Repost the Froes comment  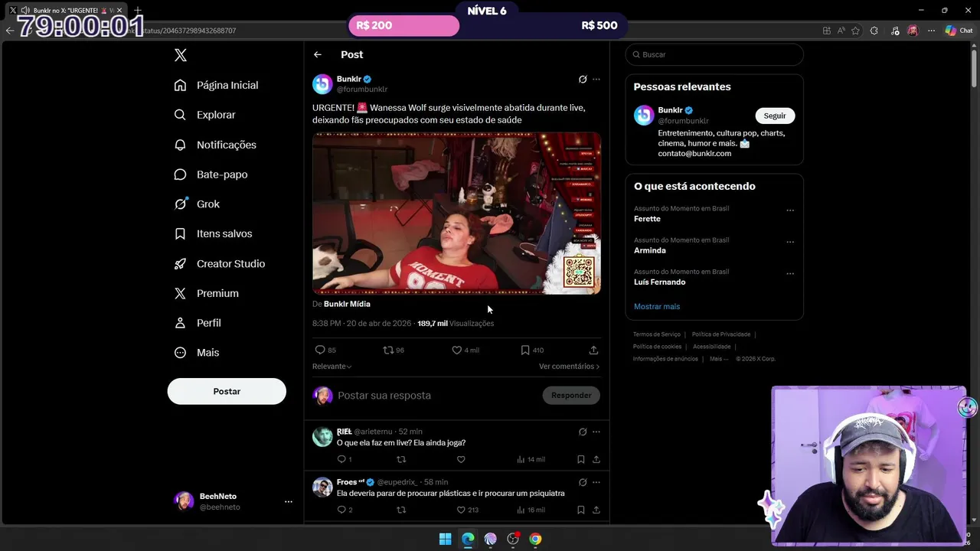[x=401, y=510]
